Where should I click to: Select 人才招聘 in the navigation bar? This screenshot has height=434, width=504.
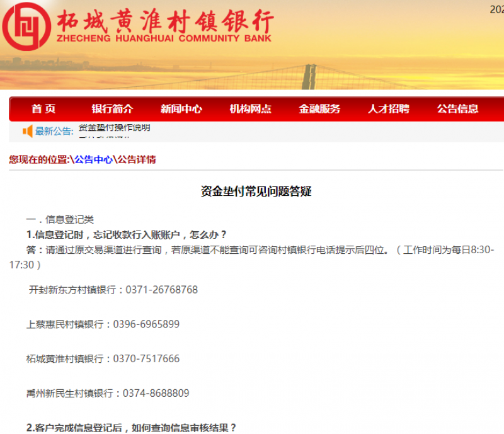coord(389,109)
